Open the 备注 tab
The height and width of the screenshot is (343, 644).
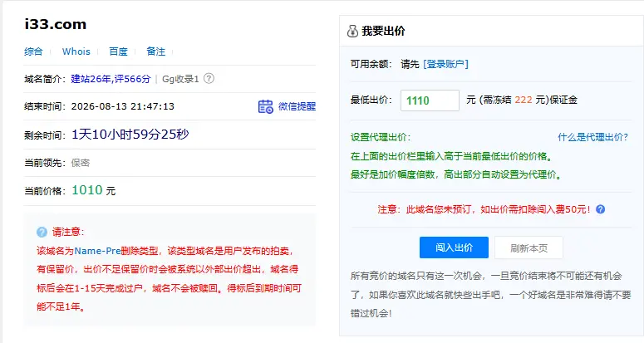pos(155,51)
